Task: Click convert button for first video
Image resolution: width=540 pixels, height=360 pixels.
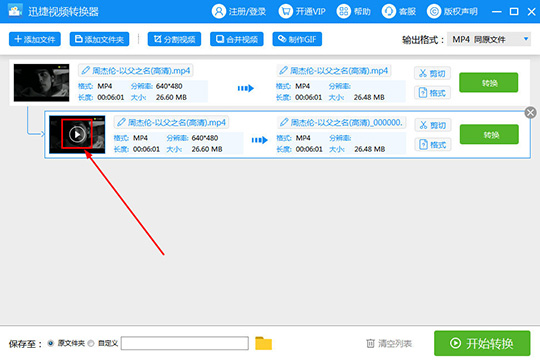Action: pyautogui.click(x=488, y=83)
